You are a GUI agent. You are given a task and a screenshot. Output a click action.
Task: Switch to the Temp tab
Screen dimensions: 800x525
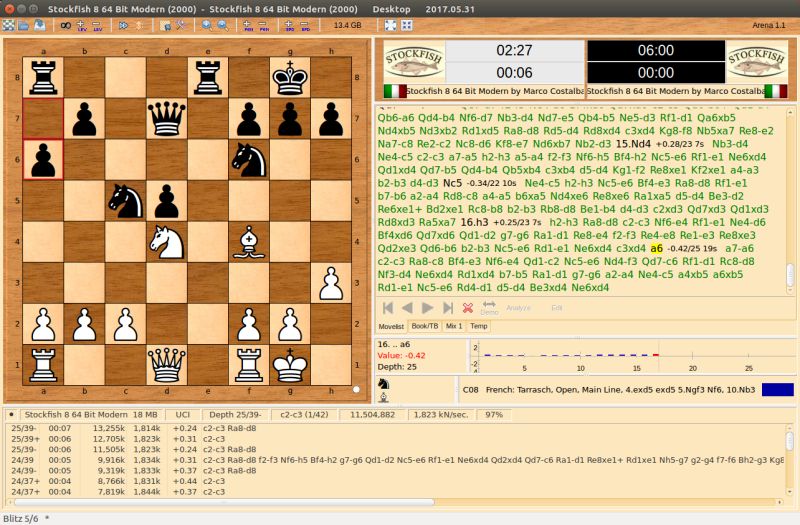tap(479, 326)
